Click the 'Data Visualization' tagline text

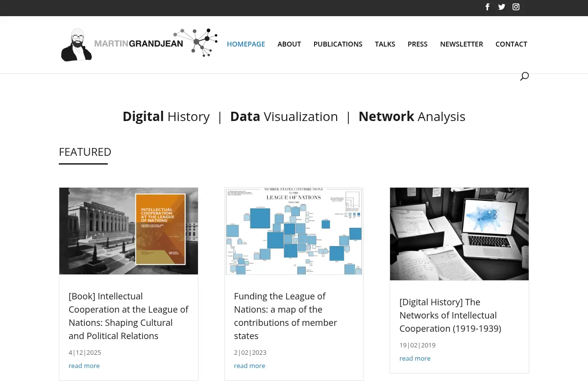(284, 117)
